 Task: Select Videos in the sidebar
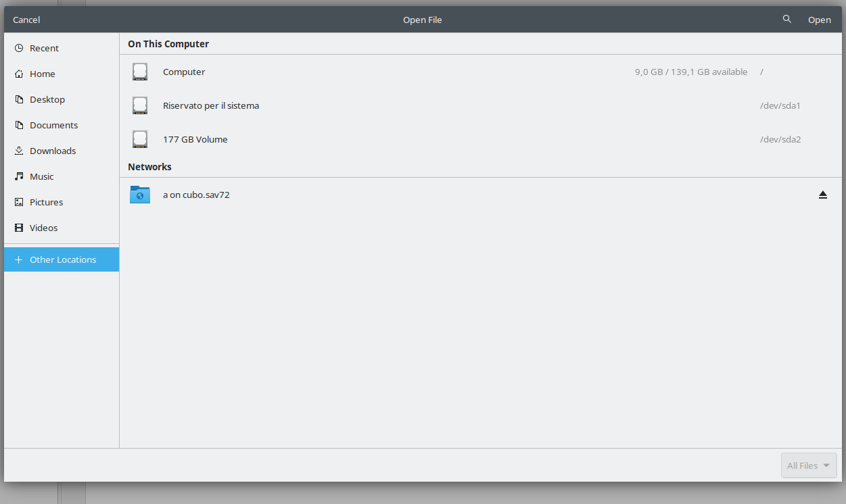[x=43, y=228]
